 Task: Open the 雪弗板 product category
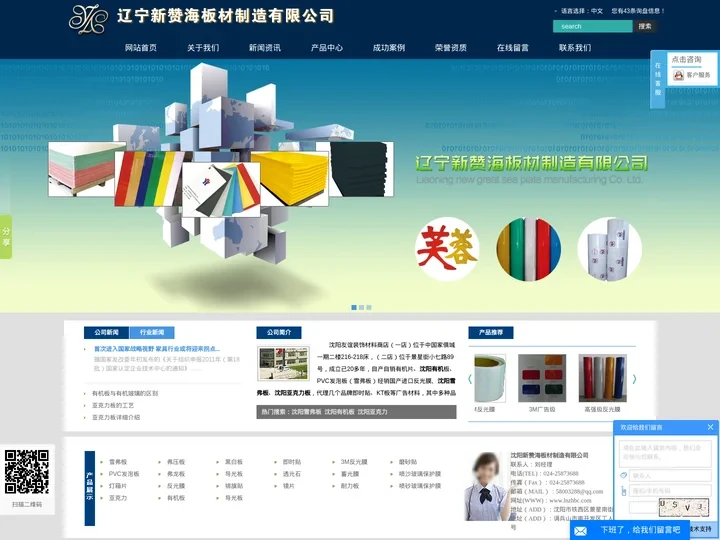[x=118, y=462]
